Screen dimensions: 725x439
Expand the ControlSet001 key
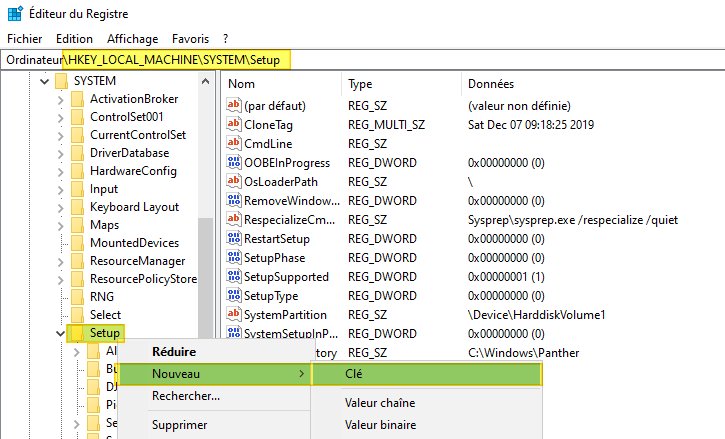click(61, 117)
